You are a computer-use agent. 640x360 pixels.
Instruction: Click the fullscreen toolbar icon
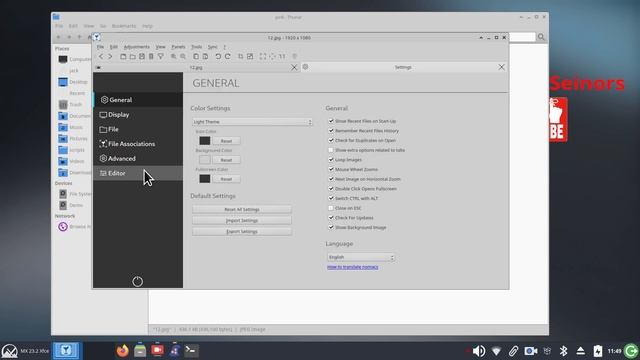coord(263,56)
